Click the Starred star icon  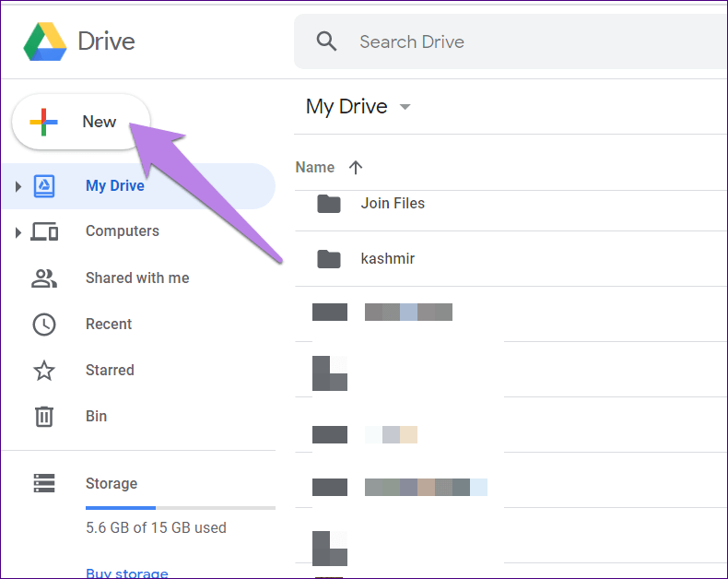click(44, 371)
